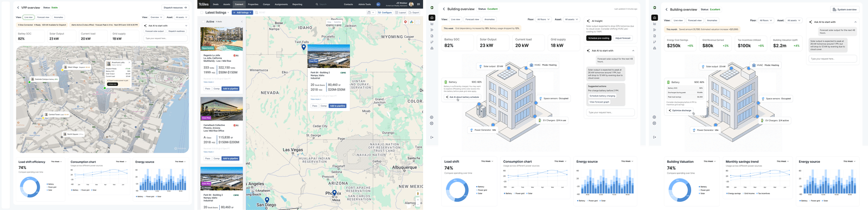Image resolution: width=868 pixels, height=210 pixels.
Task: Check the Active deals group checkbox
Action: pos(203,22)
